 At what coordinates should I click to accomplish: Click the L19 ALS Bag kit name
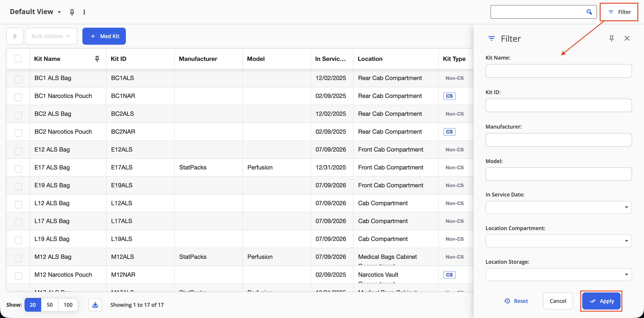click(x=52, y=239)
